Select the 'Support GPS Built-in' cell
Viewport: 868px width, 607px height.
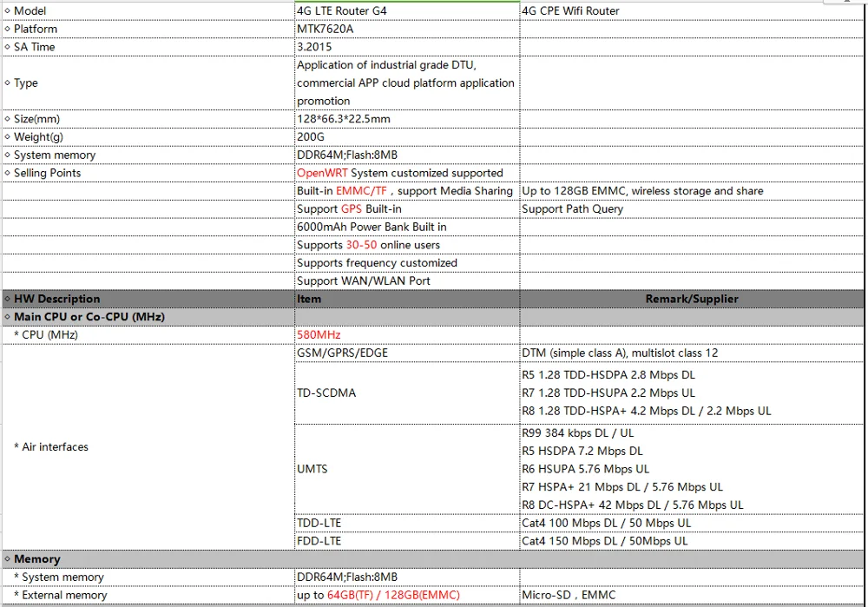click(407, 208)
